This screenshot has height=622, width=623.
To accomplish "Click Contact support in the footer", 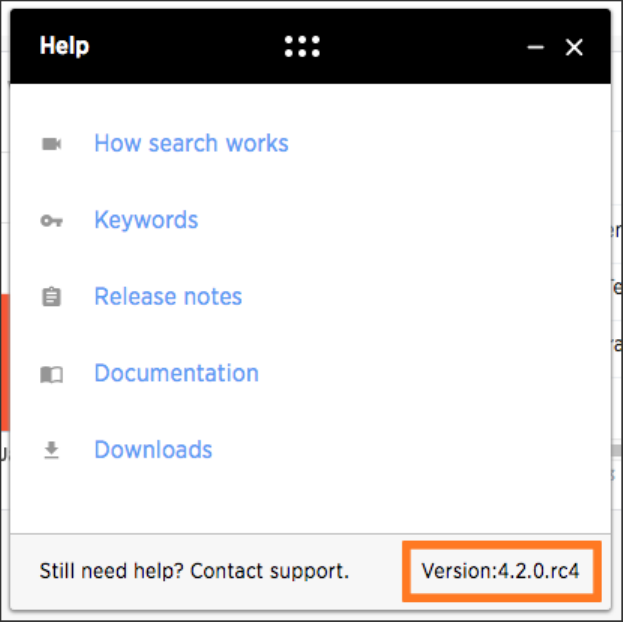I will coord(269,571).
